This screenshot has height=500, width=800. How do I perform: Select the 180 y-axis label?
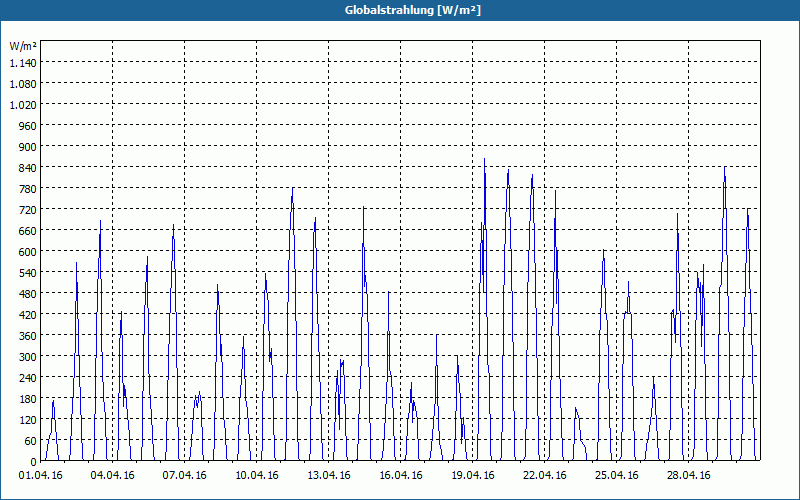point(28,398)
